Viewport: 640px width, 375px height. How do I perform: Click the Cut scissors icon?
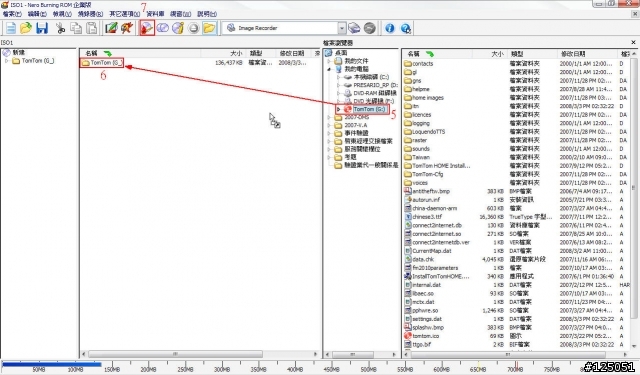60,28
